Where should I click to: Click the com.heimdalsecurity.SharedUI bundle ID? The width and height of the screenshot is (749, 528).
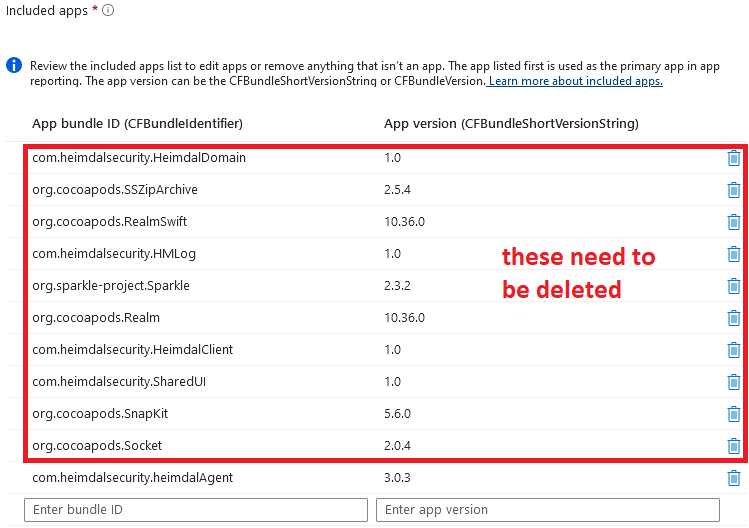click(x=119, y=382)
